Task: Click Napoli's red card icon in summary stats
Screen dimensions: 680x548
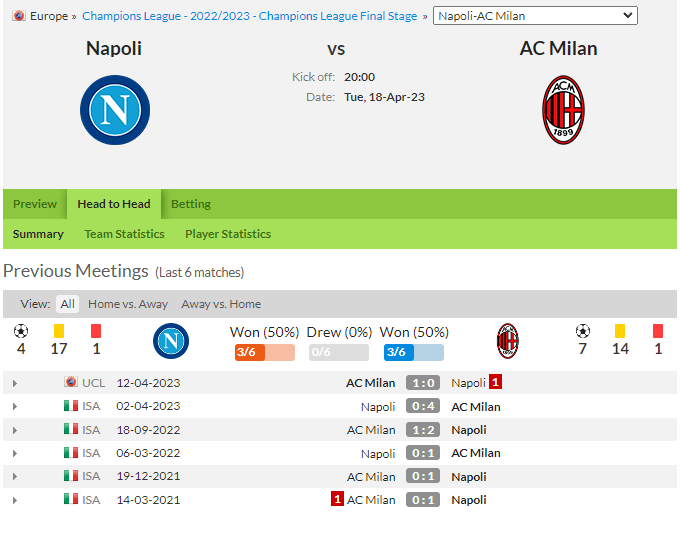Action: tap(96, 331)
